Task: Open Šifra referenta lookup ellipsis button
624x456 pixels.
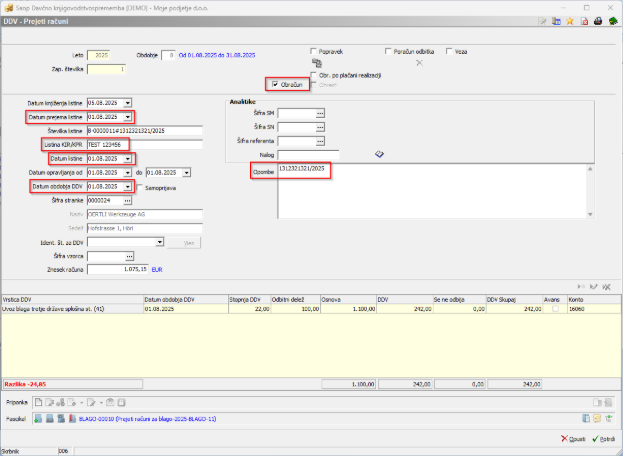Action: pos(320,141)
